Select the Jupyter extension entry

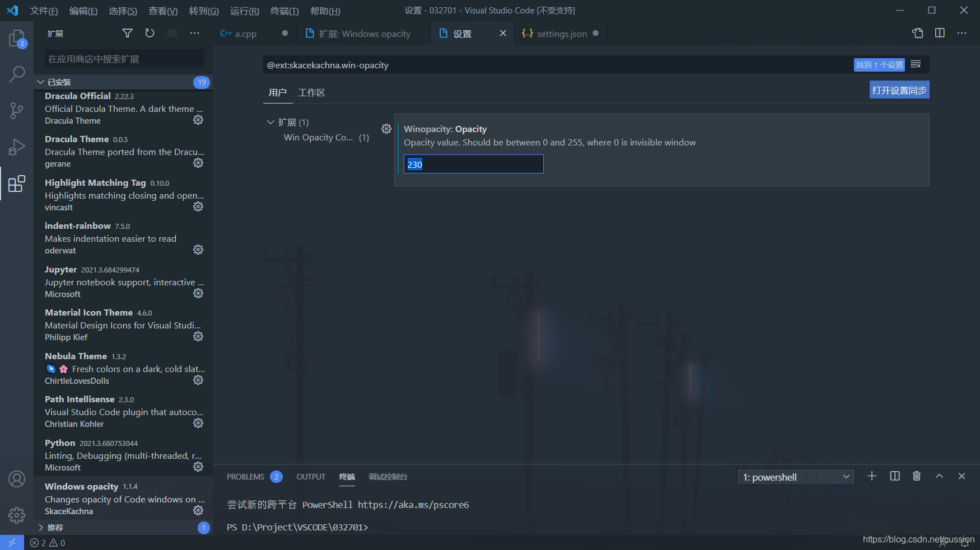pos(123,281)
